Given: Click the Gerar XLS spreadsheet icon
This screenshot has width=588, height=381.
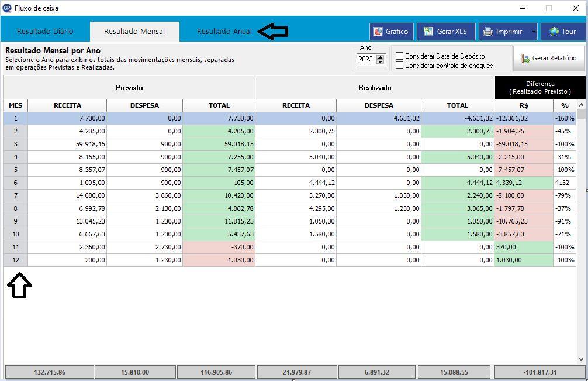Looking at the screenshot, I should (428, 32).
